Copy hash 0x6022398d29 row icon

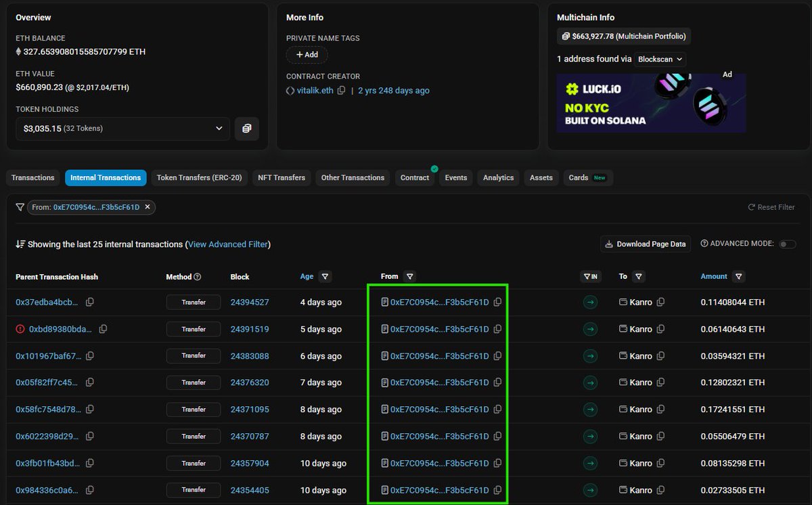pos(90,437)
